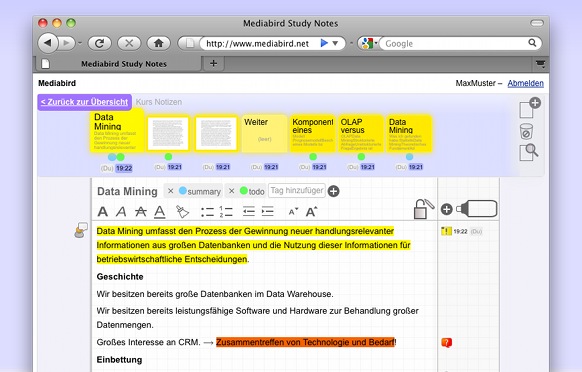
Task: Open the first scanned page thumbnail
Action: coord(168,134)
